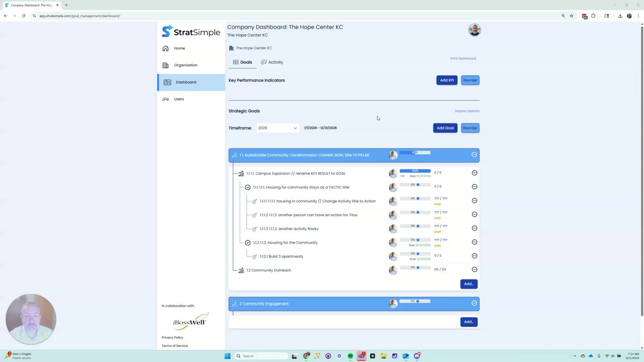Image resolution: width=644 pixels, height=362 pixels.
Task: Click the 100% progress bar on Campus Expansion
Action: coord(415,171)
